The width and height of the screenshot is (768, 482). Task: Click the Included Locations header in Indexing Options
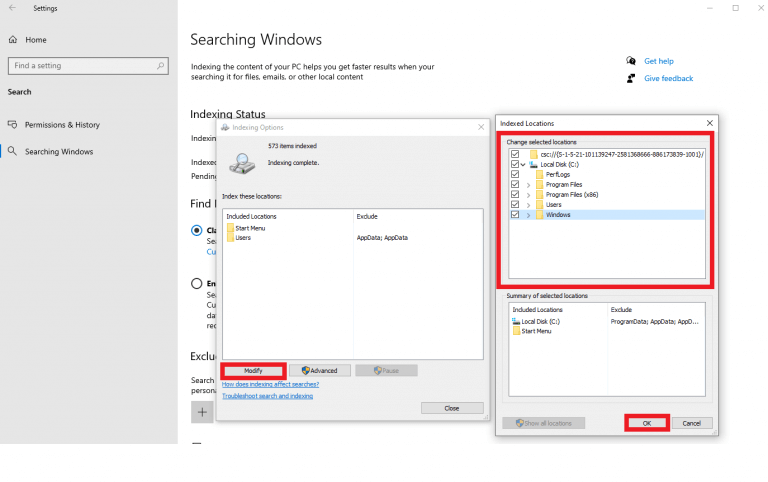[251, 217]
